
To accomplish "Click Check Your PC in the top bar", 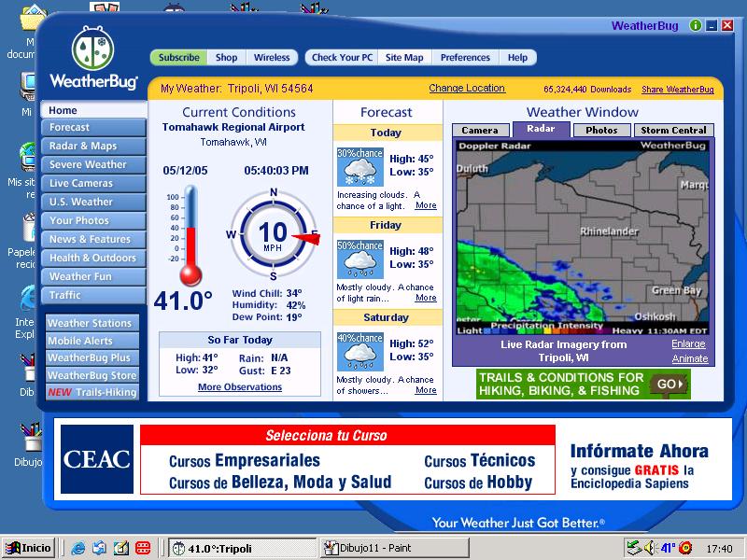I will 342,58.
